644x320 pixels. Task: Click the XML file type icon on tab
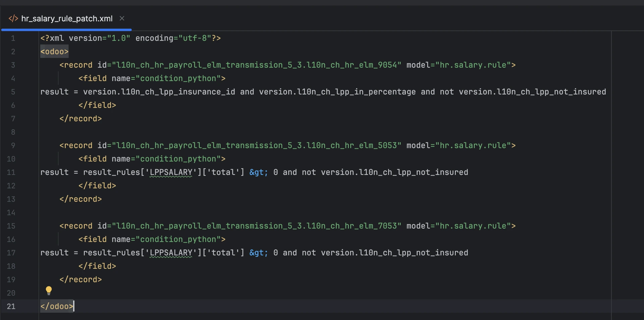(x=13, y=18)
